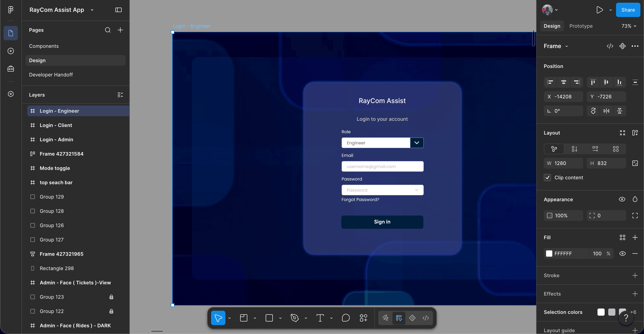
Task: Toggle the sidebar collapse icon
Action: tap(118, 10)
